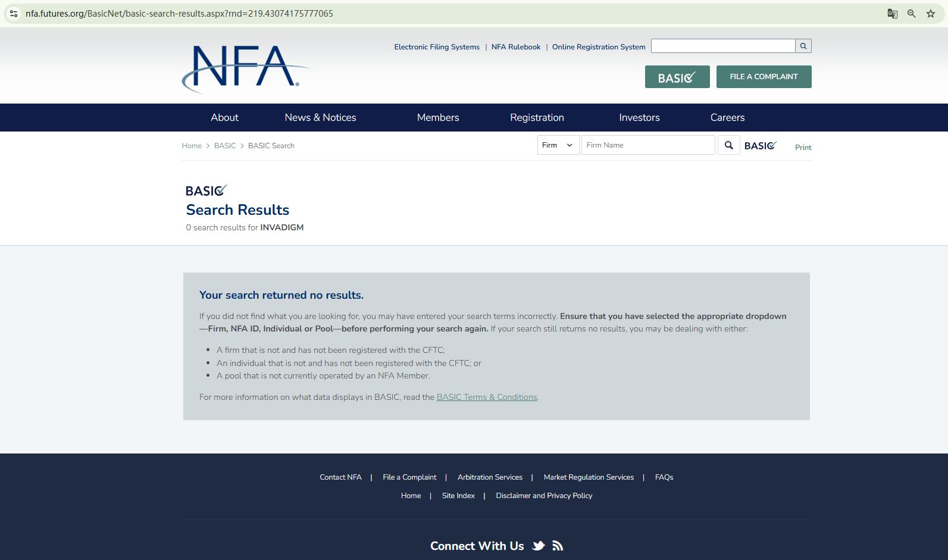Click the BASIC logo beside Print
The height and width of the screenshot is (560, 948).
point(761,146)
